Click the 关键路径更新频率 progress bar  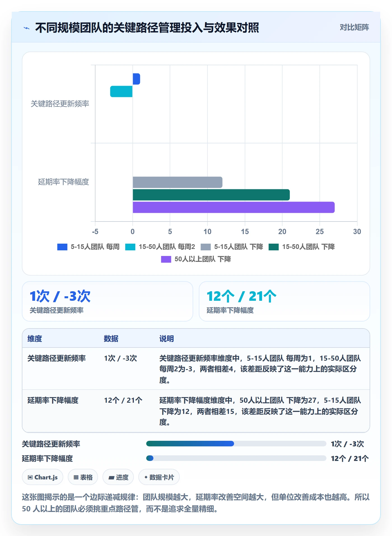(236, 444)
